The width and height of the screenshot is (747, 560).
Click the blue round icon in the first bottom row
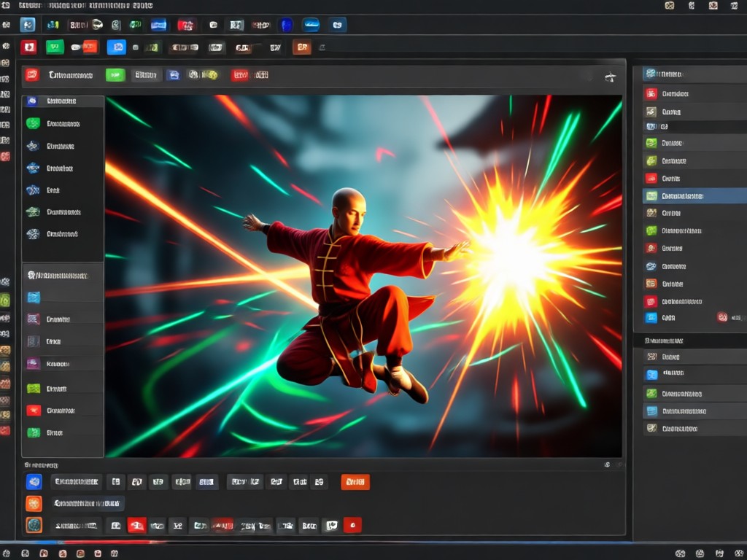pos(34,482)
